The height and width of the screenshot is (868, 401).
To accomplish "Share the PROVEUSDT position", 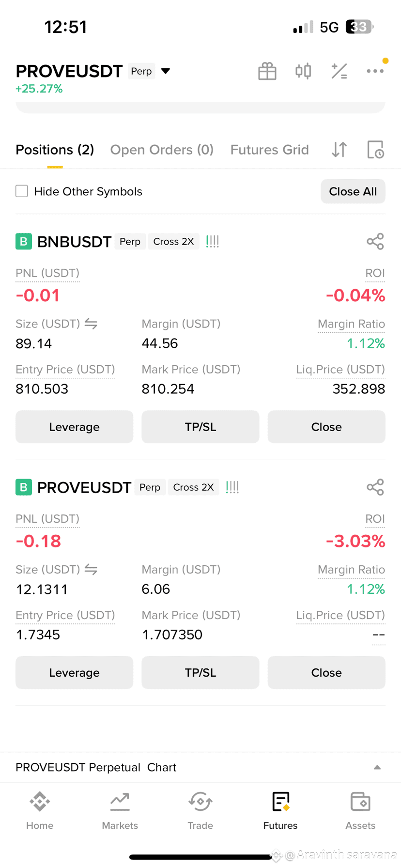I will (x=375, y=487).
